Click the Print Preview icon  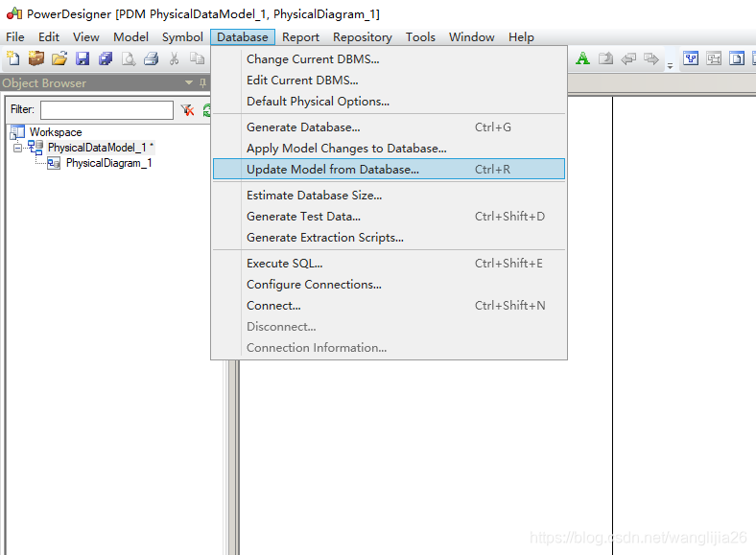(x=129, y=58)
